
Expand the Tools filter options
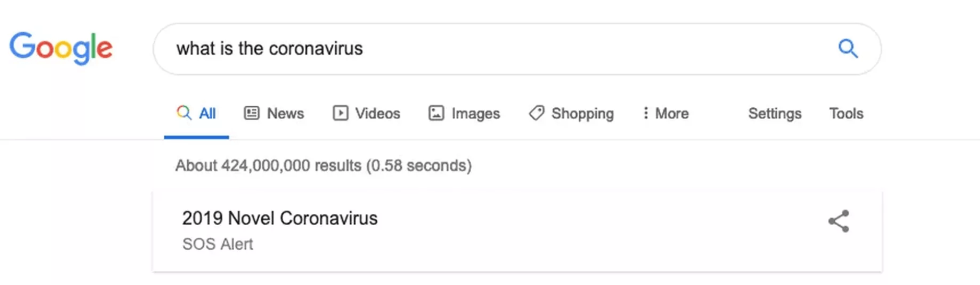[x=846, y=113]
